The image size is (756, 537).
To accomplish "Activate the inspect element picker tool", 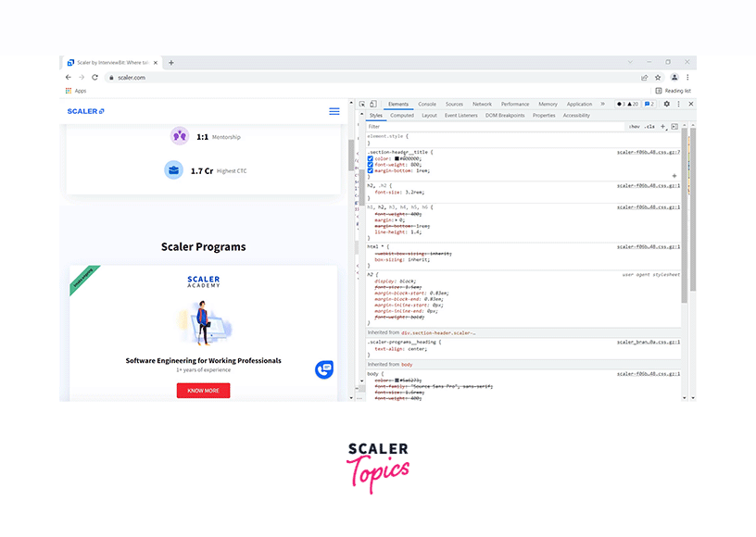I will click(361, 105).
